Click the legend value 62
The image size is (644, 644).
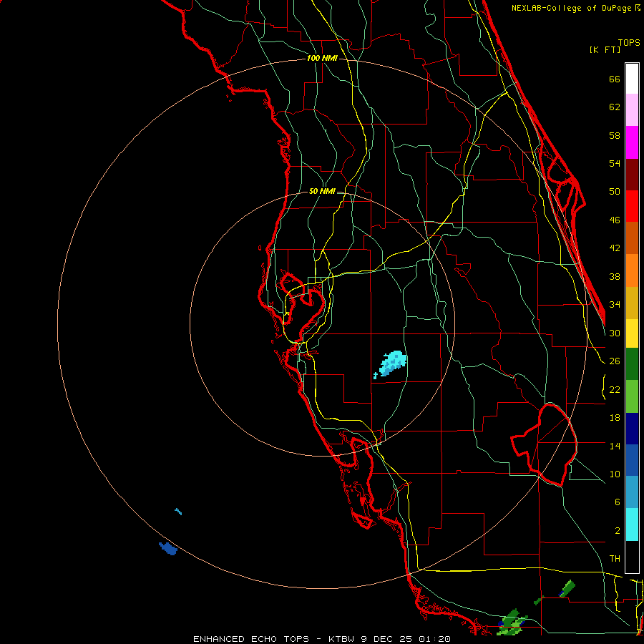click(615, 107)
